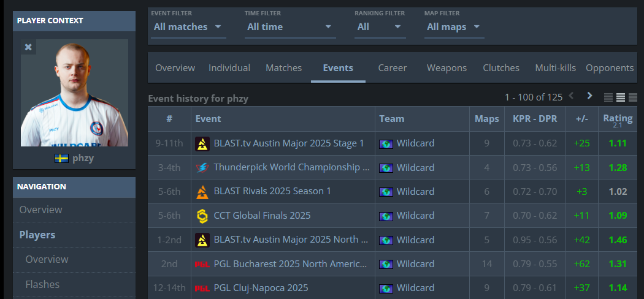
Task: Click Wildcard team logo in Austin Major Stage 1 row
Action: (x=386, y=144)
